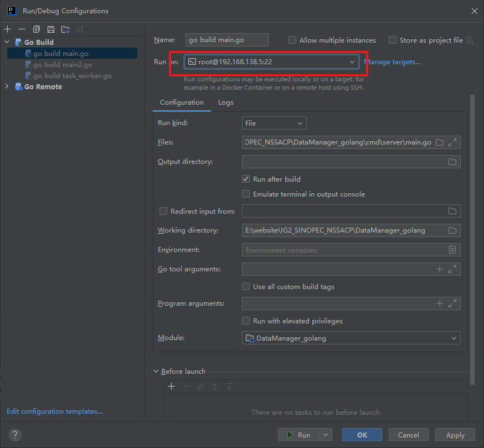Enable Allow multiple instances checkbox
The height and width of the screenshot is (448, 484).
point(292,40)
